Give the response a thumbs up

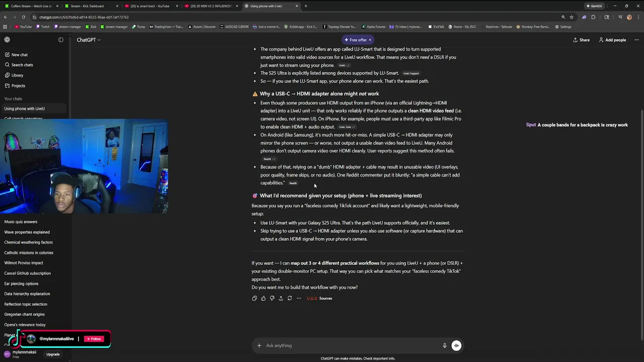tap(263, 298)
